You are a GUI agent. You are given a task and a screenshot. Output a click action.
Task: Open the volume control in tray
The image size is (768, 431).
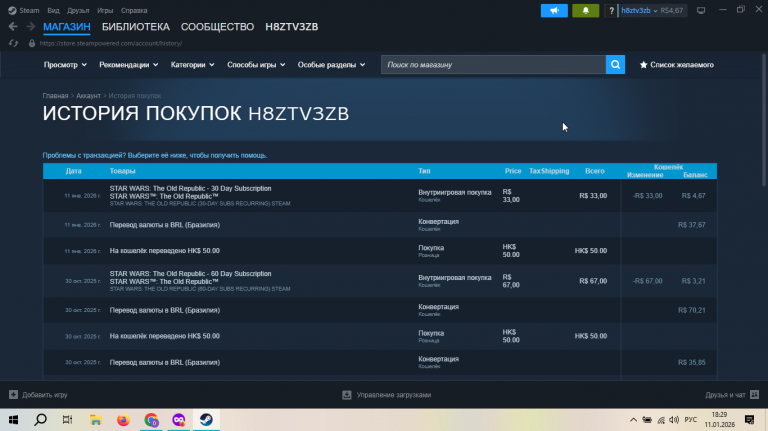[674, 420]
